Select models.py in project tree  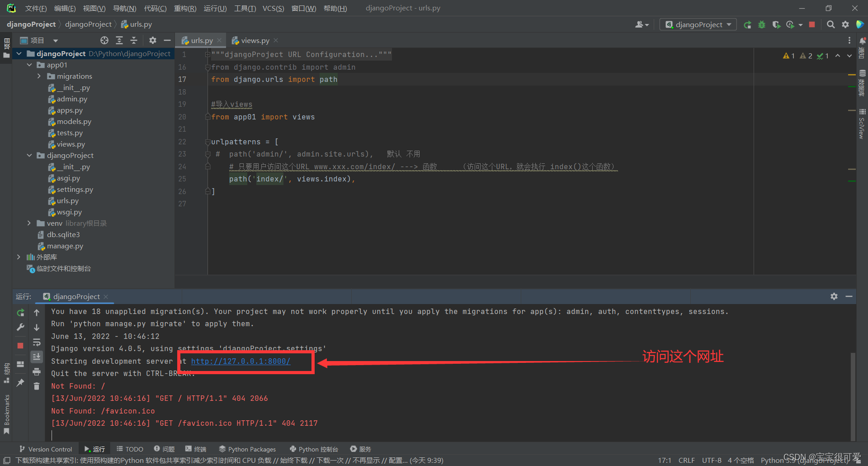tap(74, 121)
